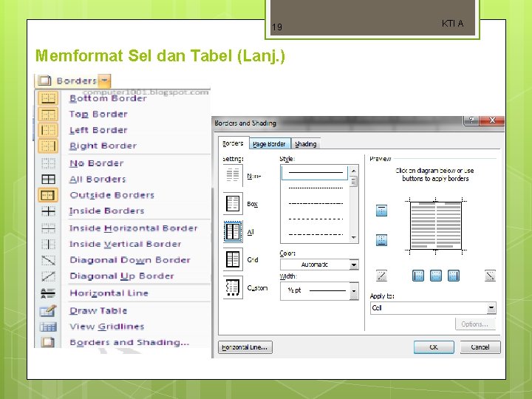Choose Outside Borders menu entry
This screenshot has height=399, width=532.
(112, 195)
